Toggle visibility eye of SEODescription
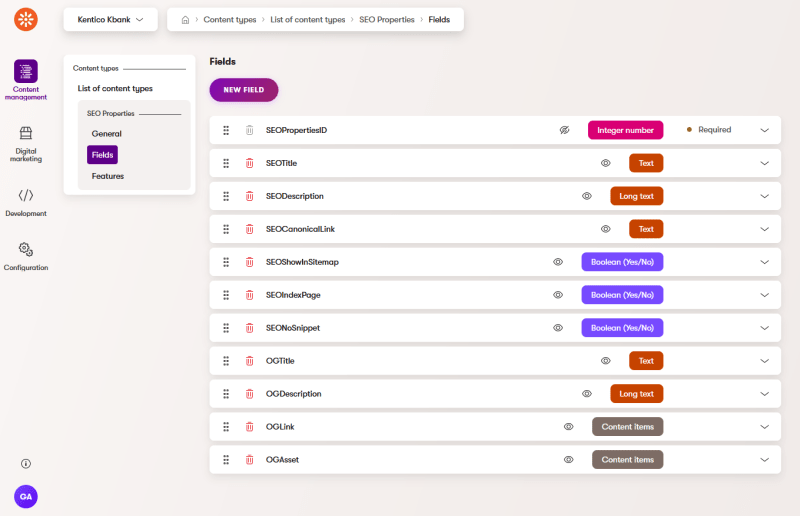 tap(587, 196)
